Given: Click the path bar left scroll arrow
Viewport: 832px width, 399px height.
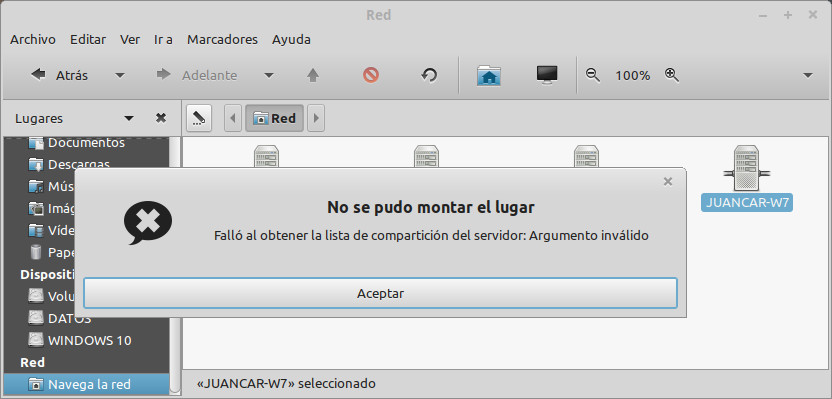Looking at the screenshot, I should [233, 118].
